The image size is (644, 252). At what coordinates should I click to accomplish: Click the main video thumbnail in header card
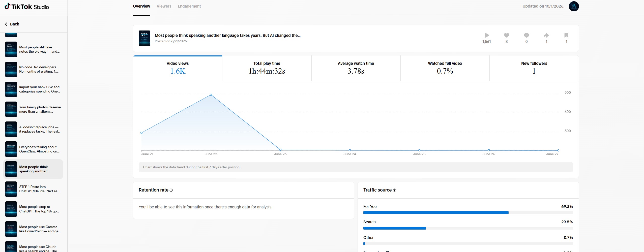tap(144, 38)
